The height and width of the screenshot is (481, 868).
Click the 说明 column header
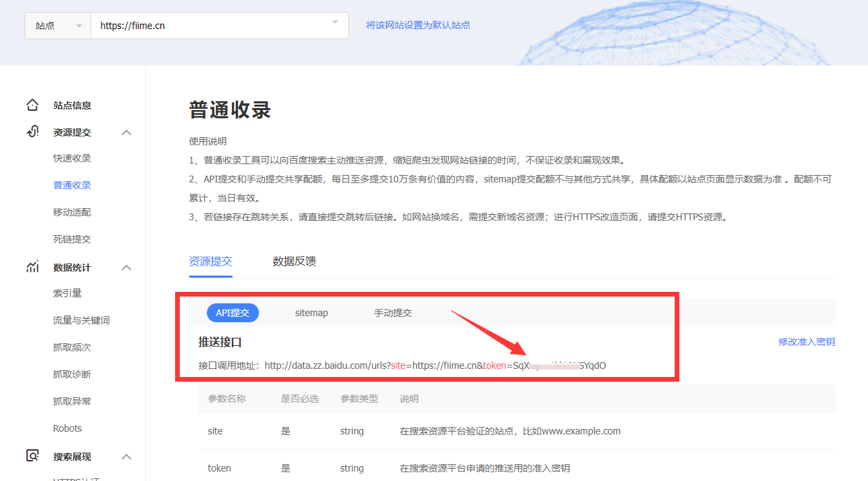410,399
